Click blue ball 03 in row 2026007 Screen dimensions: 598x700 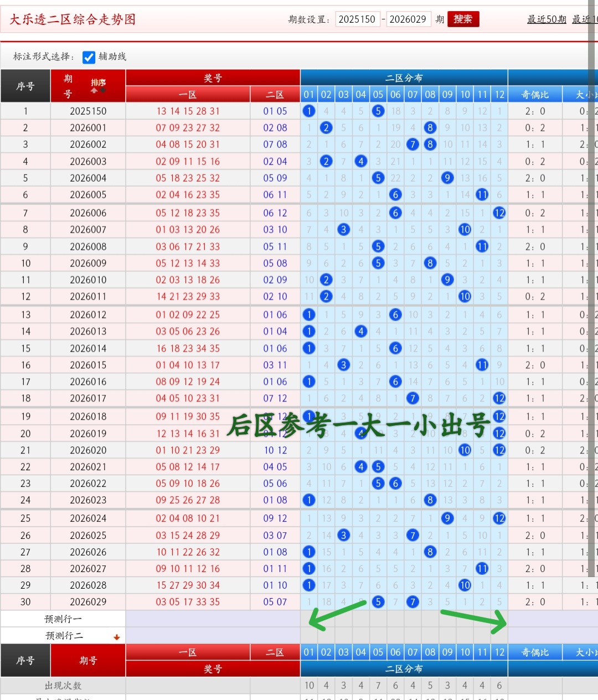pos(343,229)
